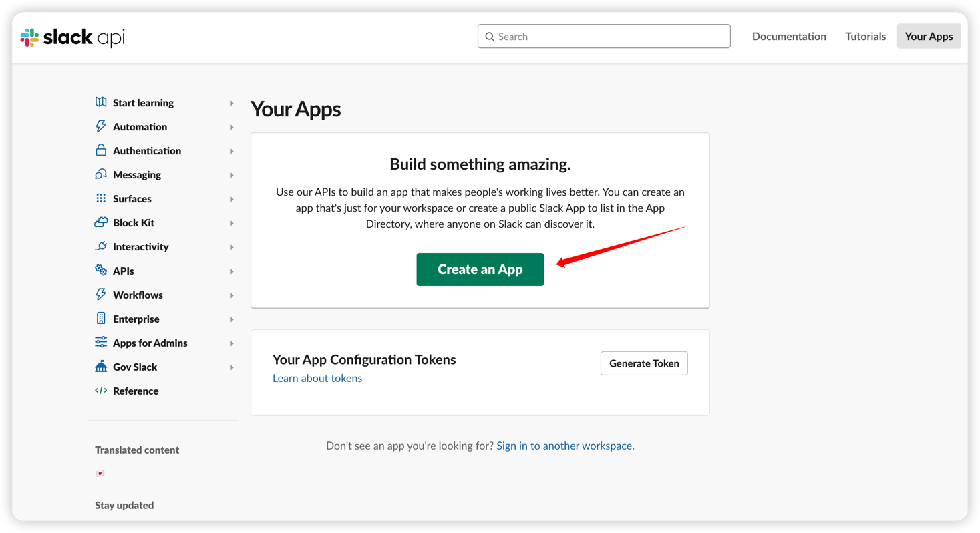Image resolution: width=980 pixels, height=533 pixels.
Task: Click the Automation lightning bolt icon
Action: click(x=101, y=126)
